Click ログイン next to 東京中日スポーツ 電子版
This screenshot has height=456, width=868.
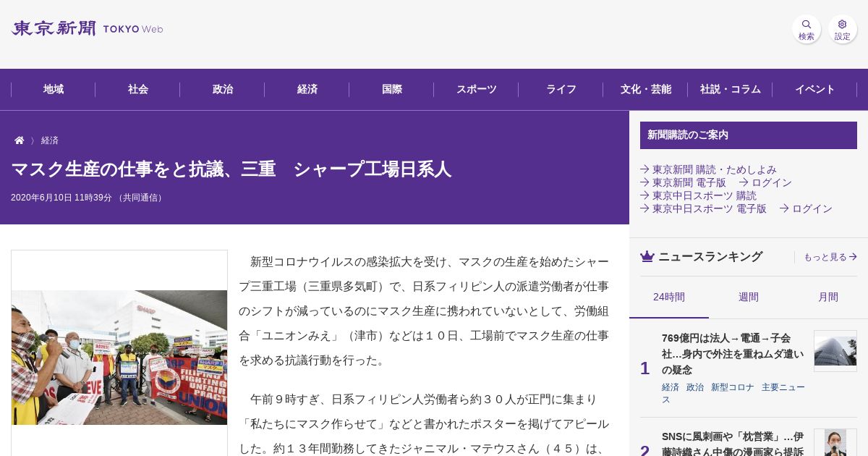click(806, 208)
